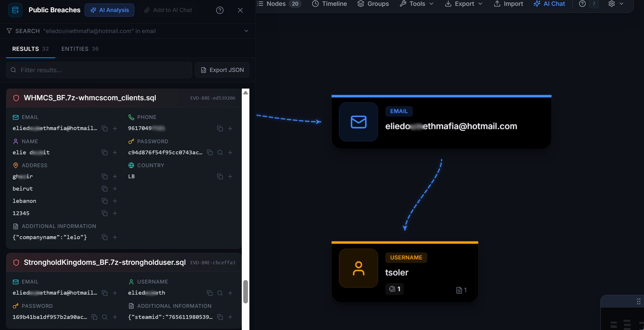Copy the companyname additional information
644x330 pixels.
[105, 237]
